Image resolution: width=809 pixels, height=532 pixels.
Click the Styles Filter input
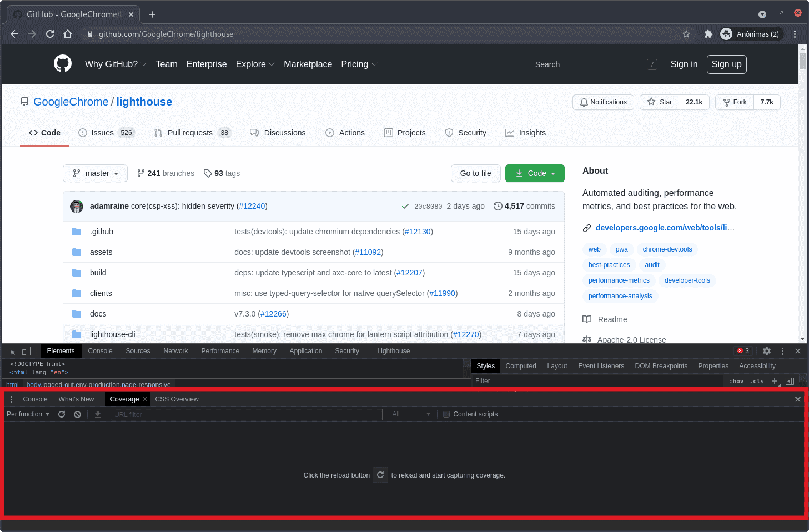(597, 381)
